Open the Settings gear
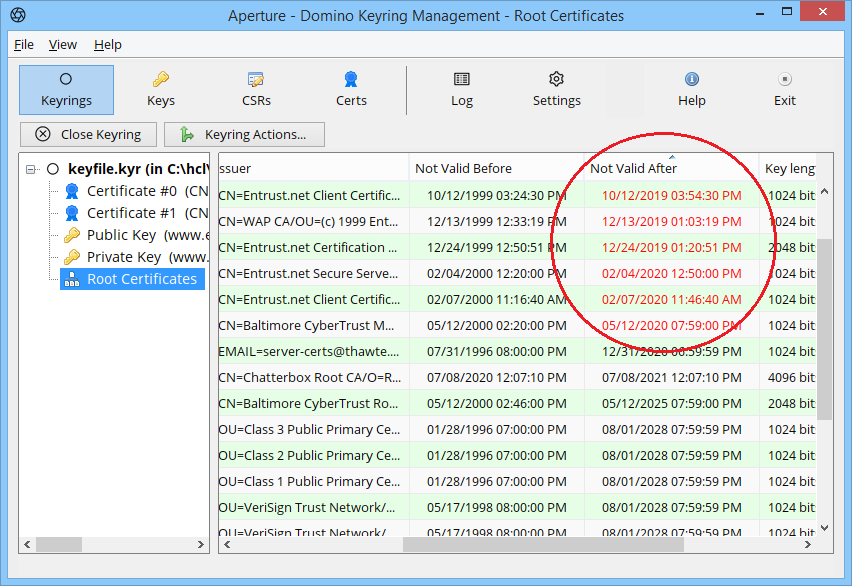 [556, 90]
